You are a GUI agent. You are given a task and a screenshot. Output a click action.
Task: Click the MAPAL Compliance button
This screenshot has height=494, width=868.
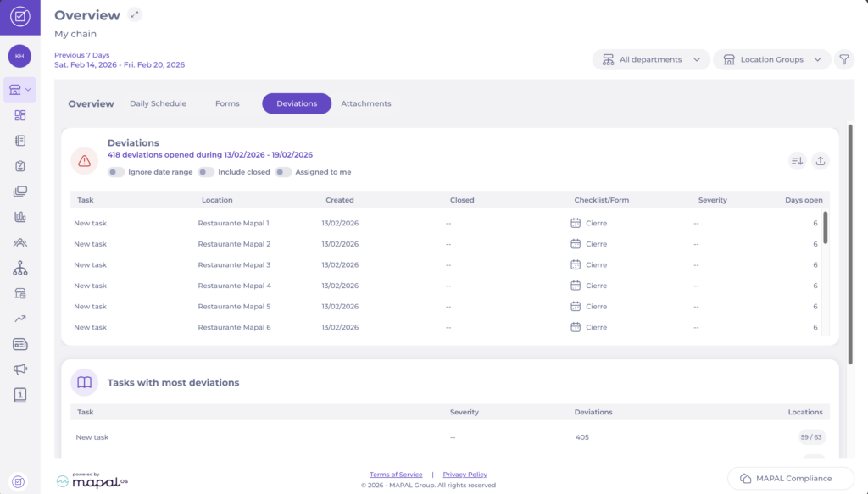pyautogui.click(x=790, y=478)
